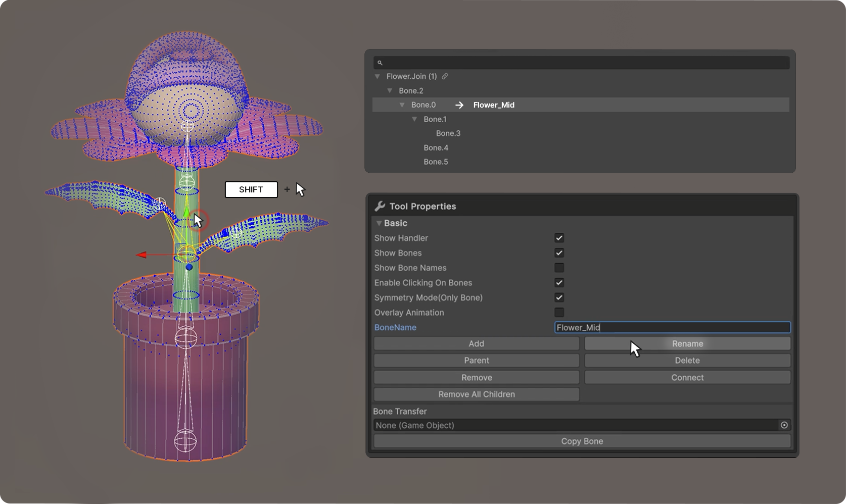Collapse the Basic section foldout
846x504 pixels.
[379, 223]
